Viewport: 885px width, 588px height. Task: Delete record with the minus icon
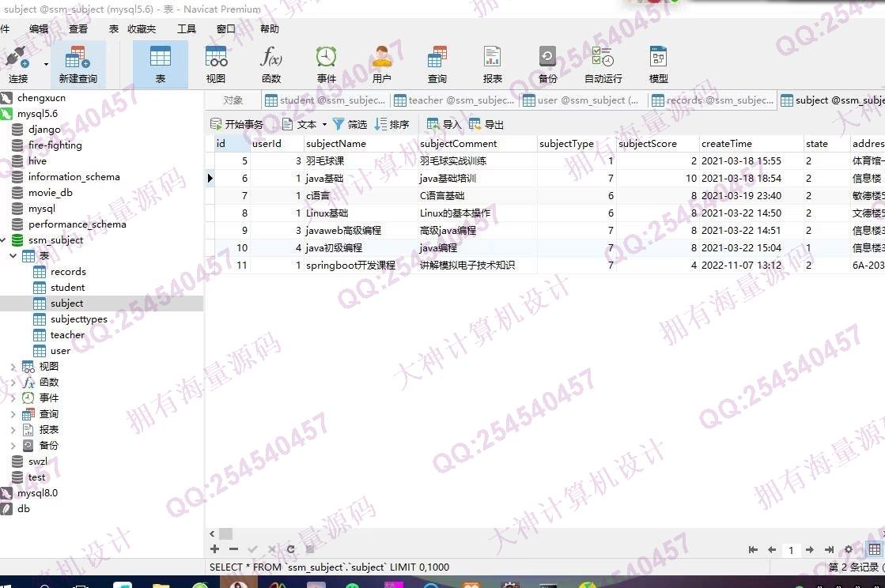[233, 549]
